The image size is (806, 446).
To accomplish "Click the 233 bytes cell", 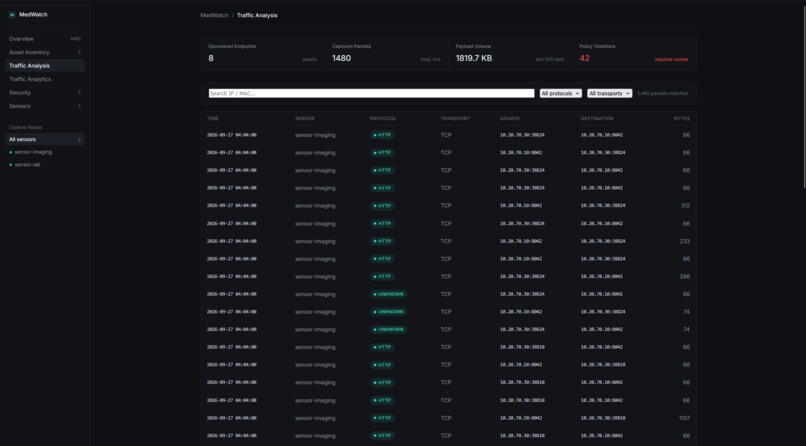I will tap(685, 241).
